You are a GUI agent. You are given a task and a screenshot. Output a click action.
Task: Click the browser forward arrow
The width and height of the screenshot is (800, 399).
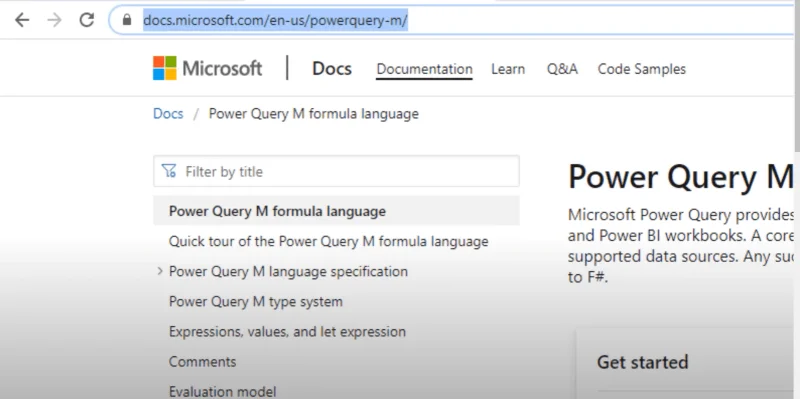tap(54, 20)
